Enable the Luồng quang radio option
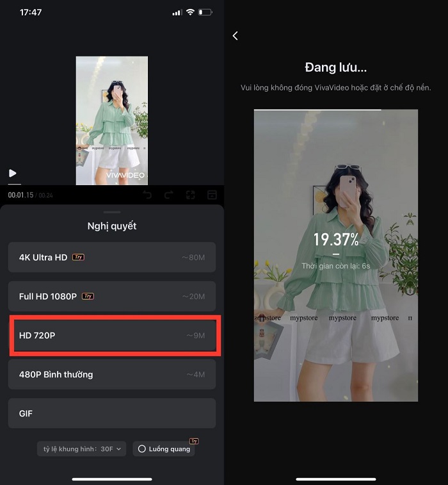The image size is (448, 485). [x=142, y=449]
